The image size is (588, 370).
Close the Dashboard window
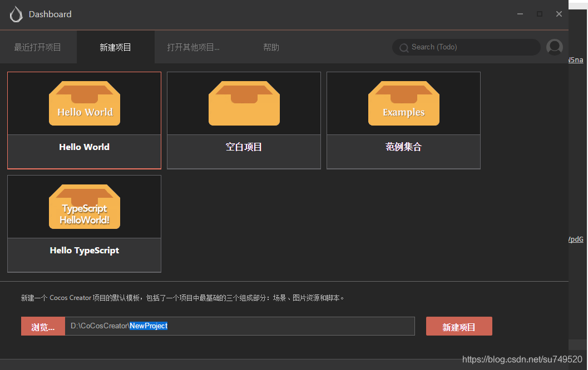pos(559,14)
